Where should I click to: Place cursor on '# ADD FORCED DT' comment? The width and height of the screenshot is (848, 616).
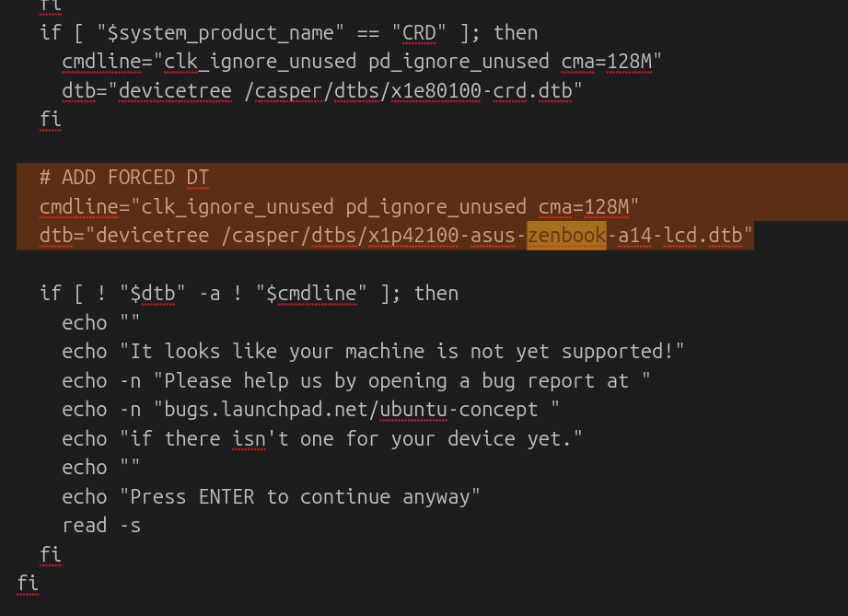[123, 178]
